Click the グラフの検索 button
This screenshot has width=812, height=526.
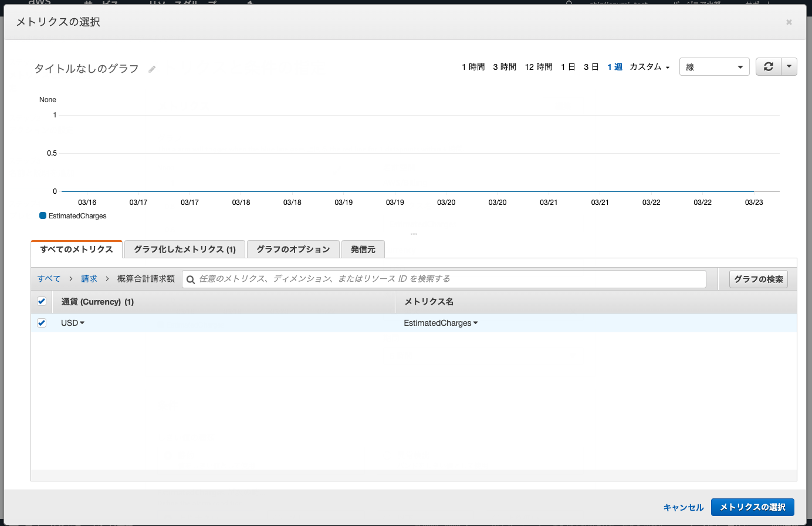pyautogui.click(x=758, y=279)
